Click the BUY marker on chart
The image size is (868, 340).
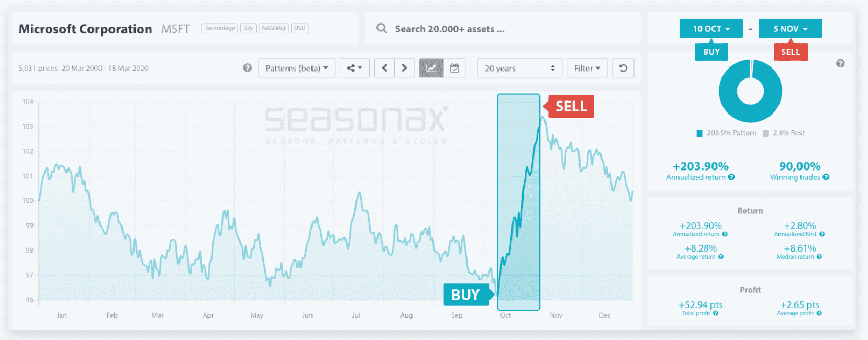pyautogui.click(x=465, y=295)
